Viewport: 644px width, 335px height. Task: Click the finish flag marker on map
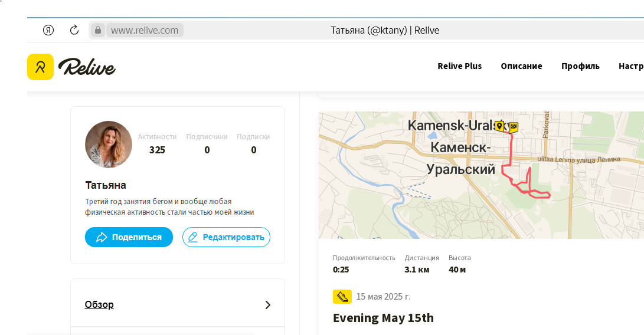514,127
